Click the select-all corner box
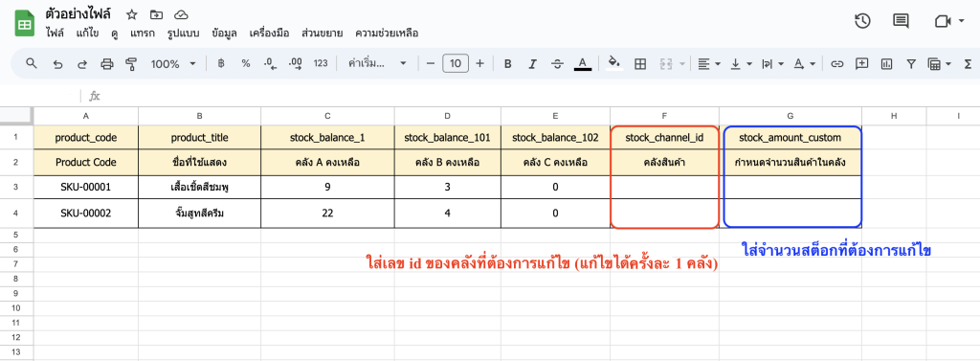The width and height of the screenshot is (980, 361). (x=16, y=116)
